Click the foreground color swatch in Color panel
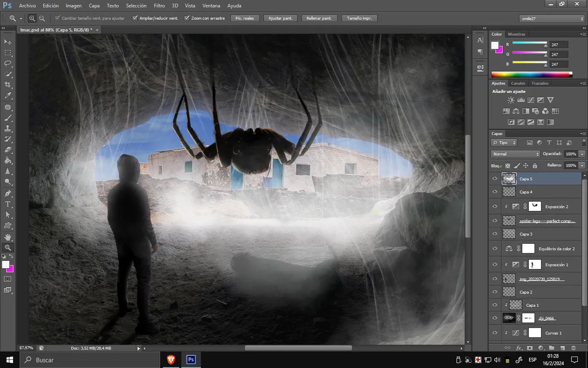The width and height of the screenshot is (588, 368). [495, 46]
